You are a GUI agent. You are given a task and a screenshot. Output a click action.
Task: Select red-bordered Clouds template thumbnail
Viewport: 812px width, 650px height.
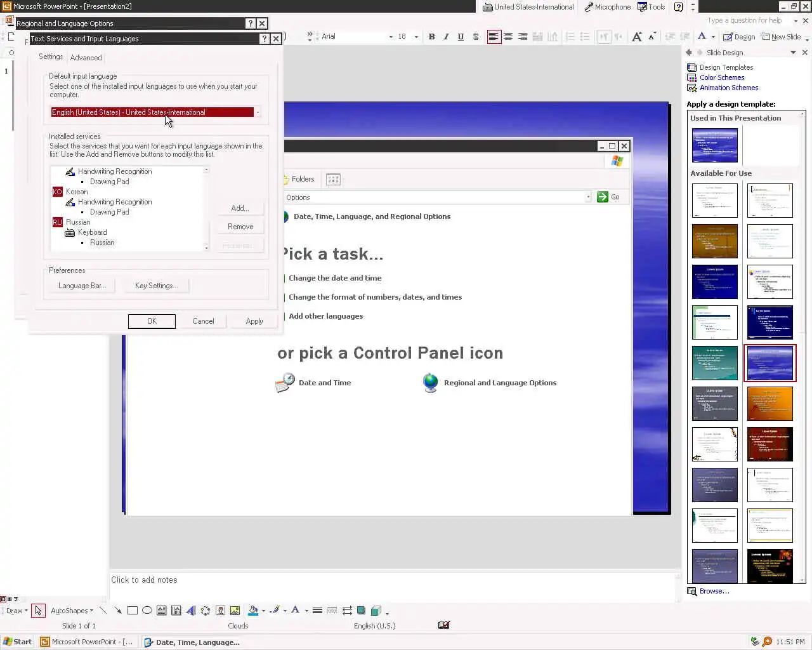tap(770, 363)
